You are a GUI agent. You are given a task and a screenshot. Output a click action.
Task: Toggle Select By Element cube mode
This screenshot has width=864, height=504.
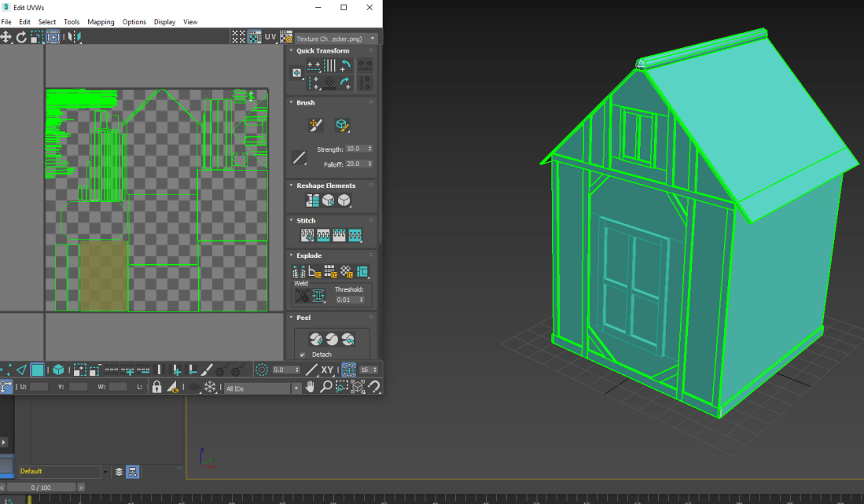coord(58,370)
